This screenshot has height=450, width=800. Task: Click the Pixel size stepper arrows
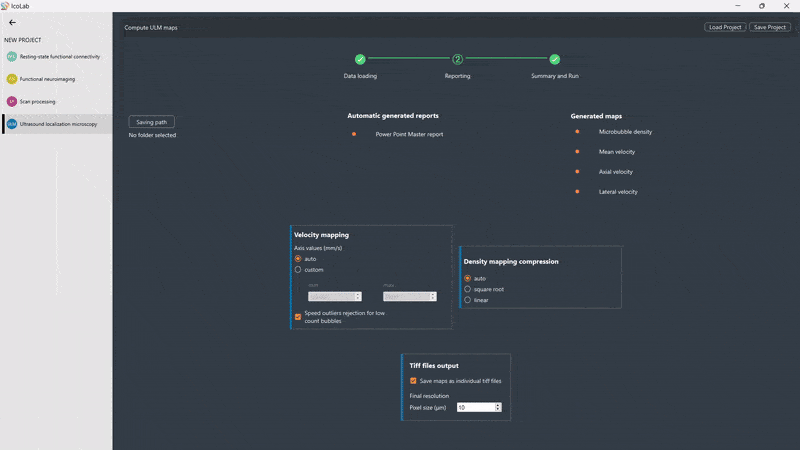pos(496,408)
